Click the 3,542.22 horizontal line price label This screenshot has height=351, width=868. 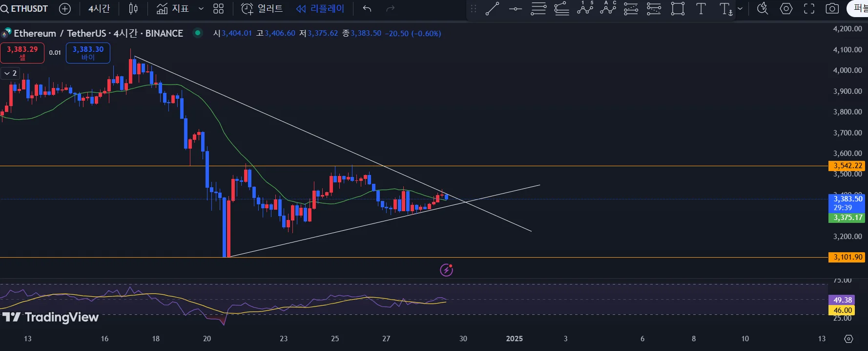tap(847, 166)
